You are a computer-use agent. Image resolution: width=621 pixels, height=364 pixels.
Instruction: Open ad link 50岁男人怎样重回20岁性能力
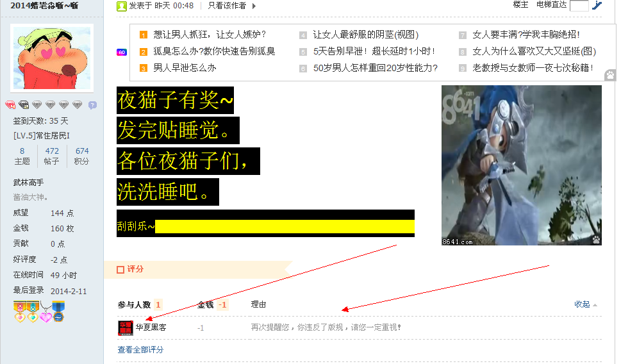click(376, 68)
